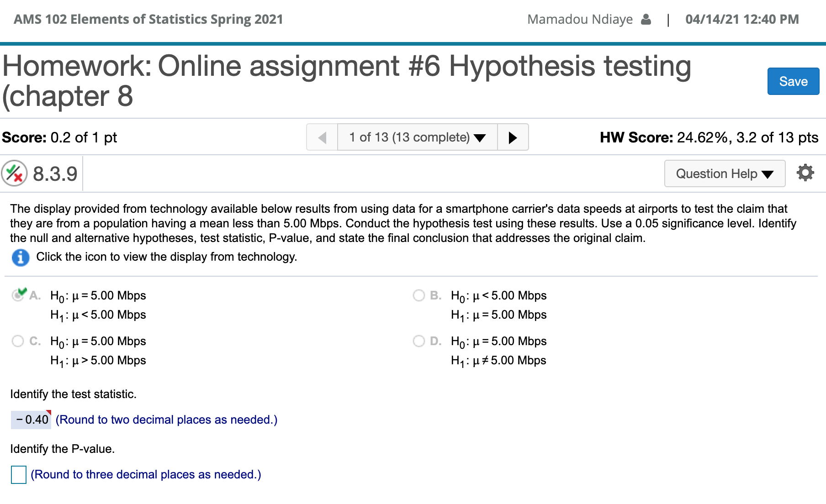Click the partially correct status icon beside 8.3.9
Image resolution: width=826 pixels, height=504 pixels.
(14, 173)
